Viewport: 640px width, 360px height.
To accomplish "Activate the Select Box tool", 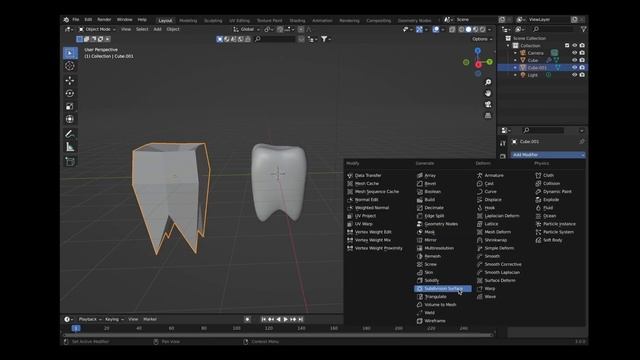I will click(70, 53).
